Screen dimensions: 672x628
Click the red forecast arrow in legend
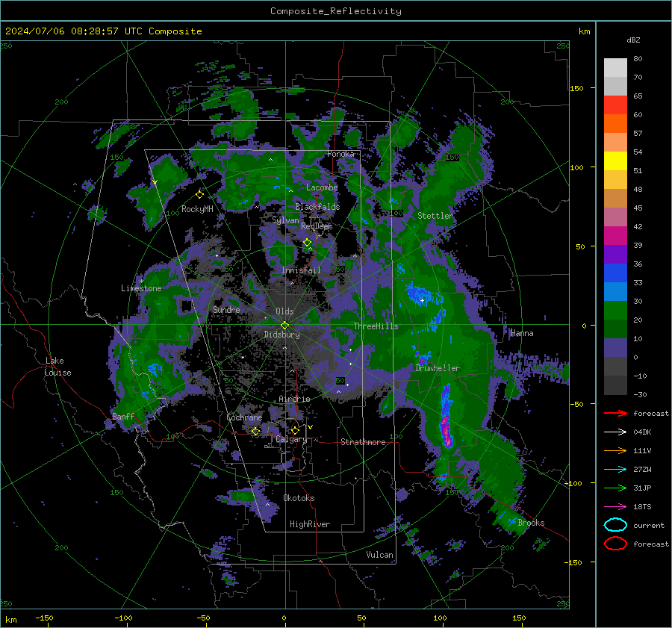pyautogui.click(x=615, y=413)
